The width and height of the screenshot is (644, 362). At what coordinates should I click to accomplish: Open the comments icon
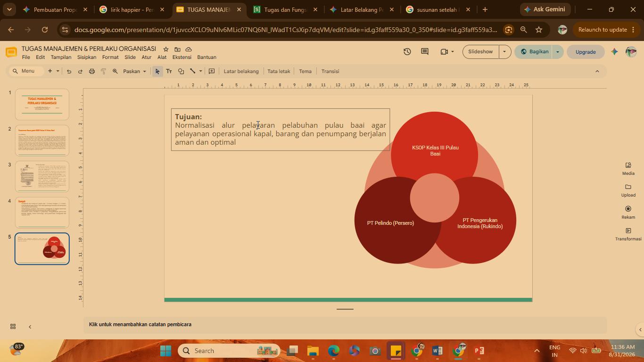424,52
